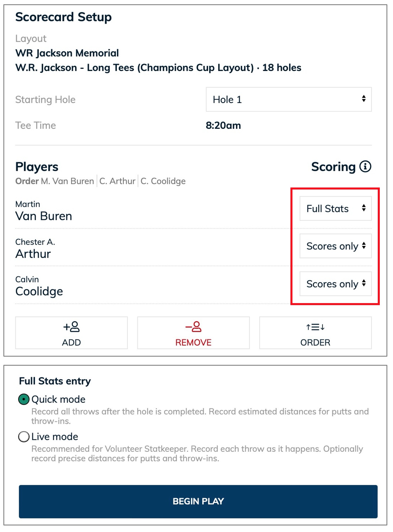
Task: Click the Scoring info icon
Action: pos(365,167)
